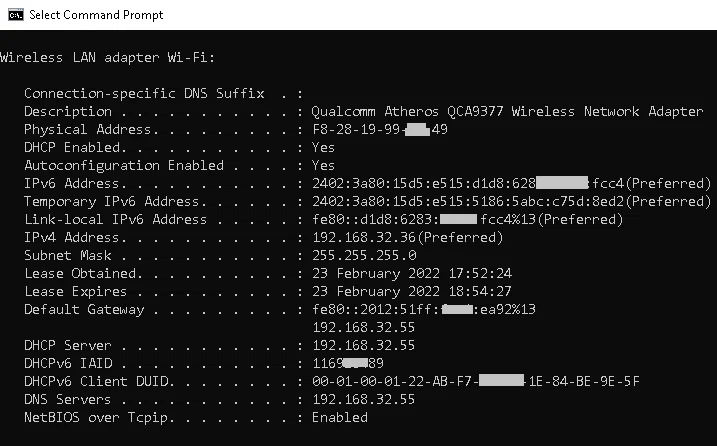717x446 pixels.
Task: Click the IPv4 value 192.168.32.36(Preferred)
Action: 407,237
